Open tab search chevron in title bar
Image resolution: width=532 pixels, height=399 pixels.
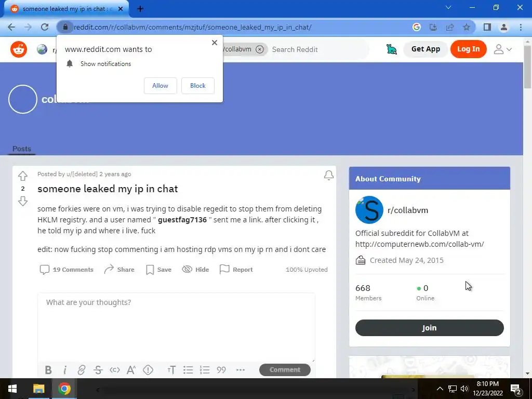tap(448, 7)
